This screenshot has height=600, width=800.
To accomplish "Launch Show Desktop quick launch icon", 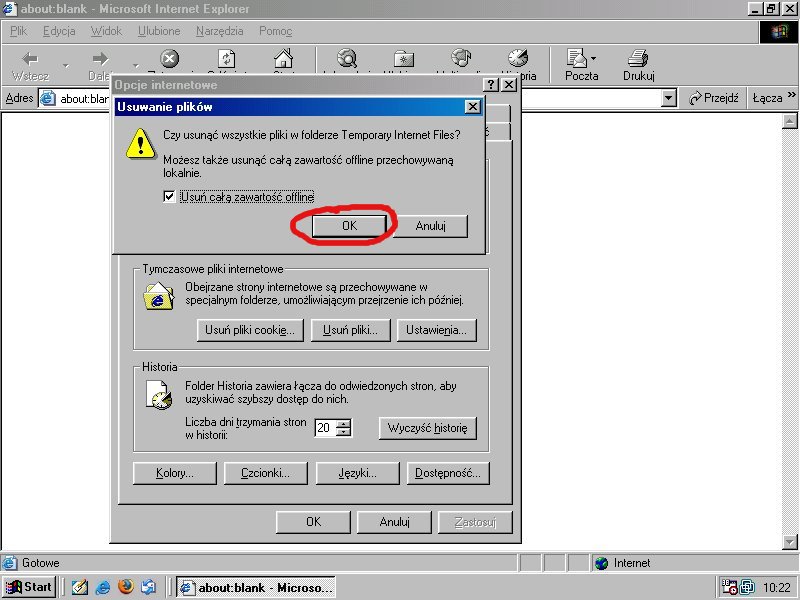I will [80, 587].
